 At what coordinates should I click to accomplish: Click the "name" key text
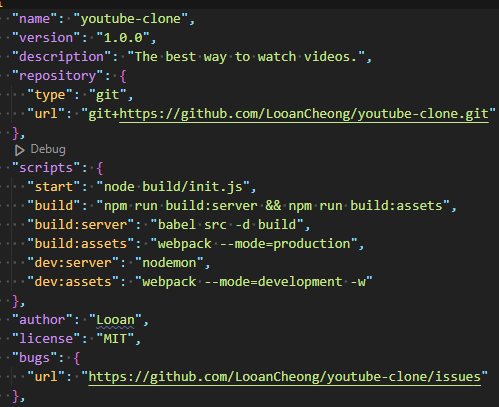point(35,19)
